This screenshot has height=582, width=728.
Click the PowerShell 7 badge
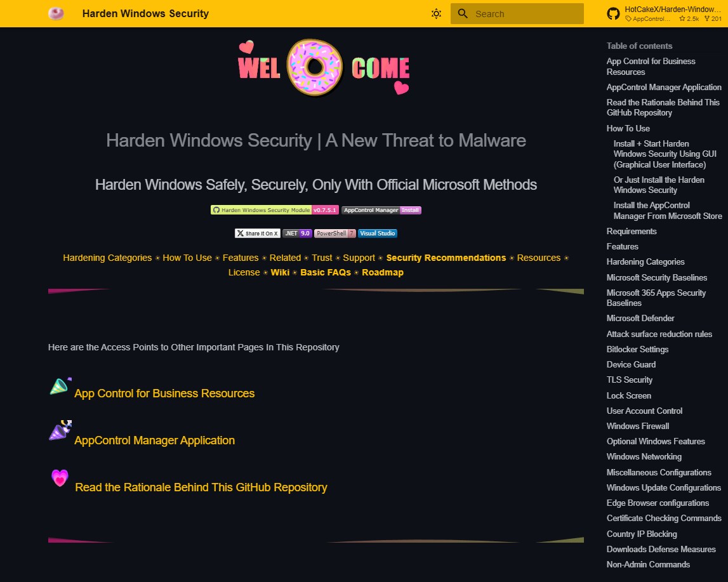pyautogui.click(x=334, y=233)
